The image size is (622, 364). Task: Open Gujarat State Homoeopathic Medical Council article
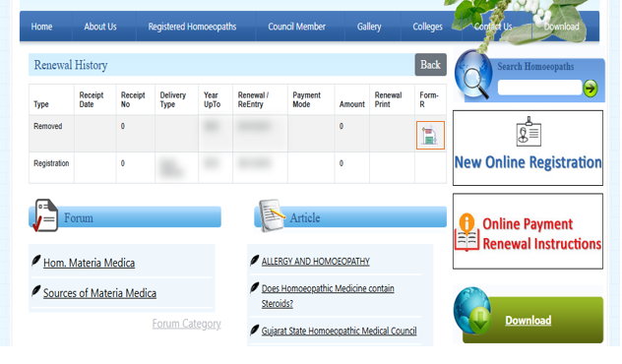[x=339, y=331]
